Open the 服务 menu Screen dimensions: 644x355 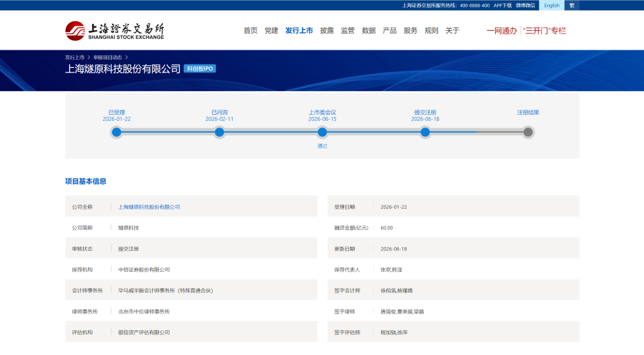(411, 30)
